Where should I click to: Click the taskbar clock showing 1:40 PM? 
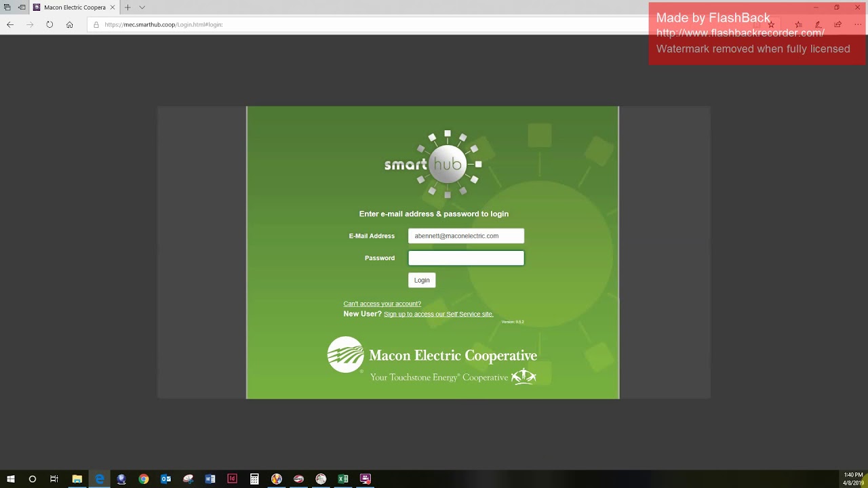pyautogui.click(x=853, y=479)
